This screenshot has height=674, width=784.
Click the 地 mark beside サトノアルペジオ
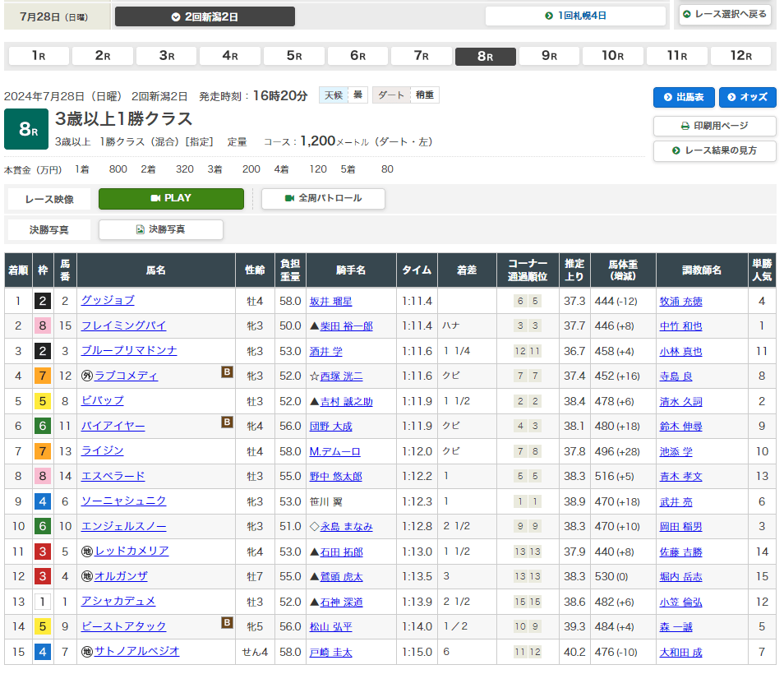coord(87,652)
